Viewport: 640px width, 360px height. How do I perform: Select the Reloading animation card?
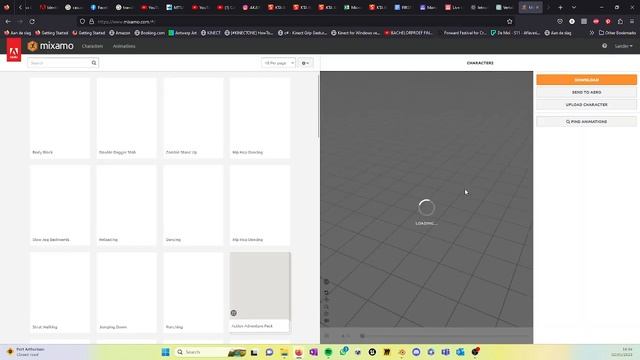(x=127, y=205)
